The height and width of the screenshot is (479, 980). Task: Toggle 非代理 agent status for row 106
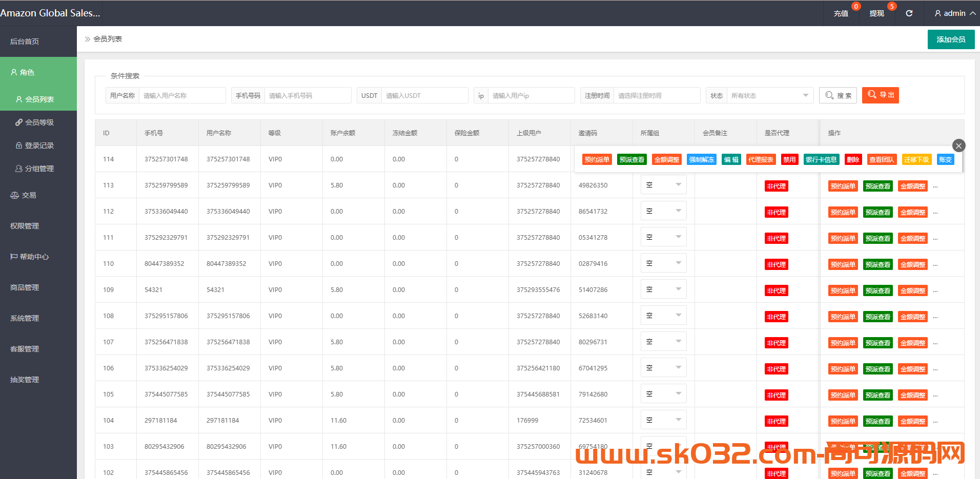point(776,369)
